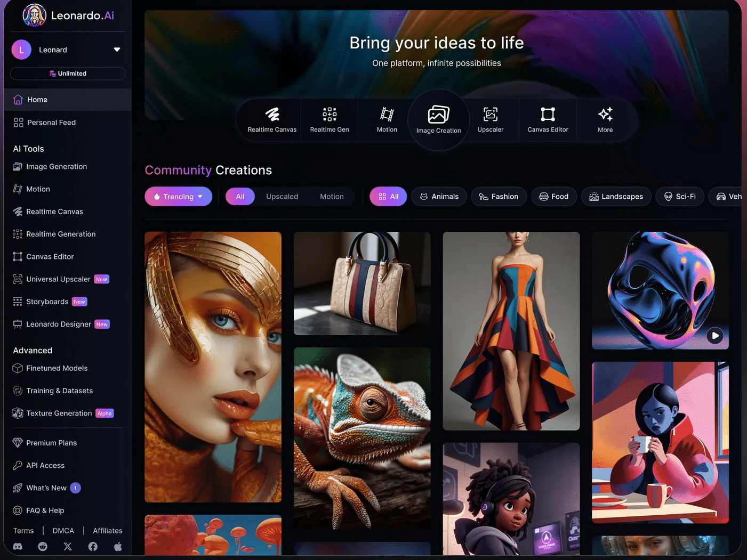Filter by Landscapes category

coord(616,197)
